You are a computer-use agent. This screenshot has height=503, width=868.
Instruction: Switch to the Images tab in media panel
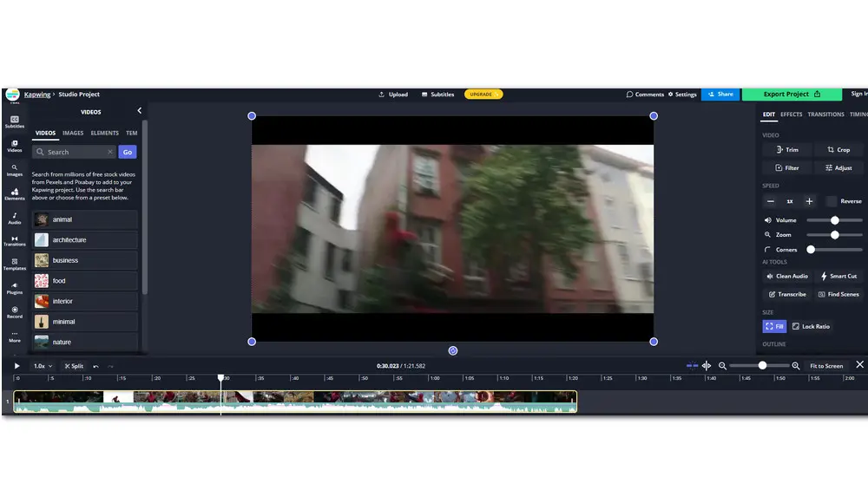(73, 133)
